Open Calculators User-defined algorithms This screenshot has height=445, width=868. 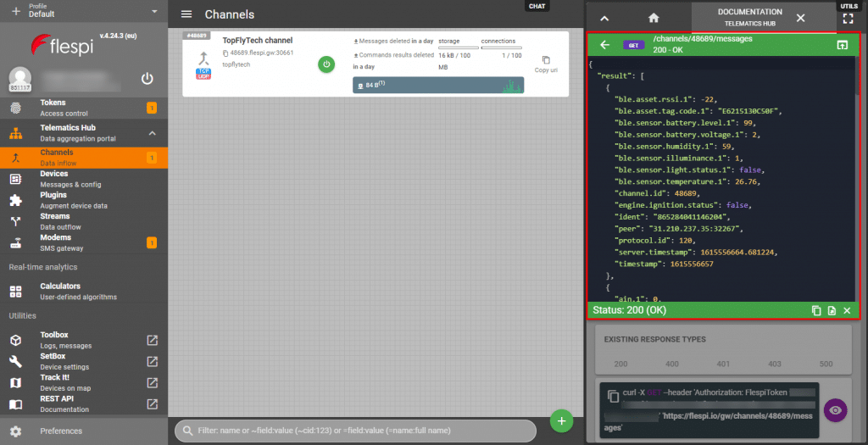[x=84, y=291]
